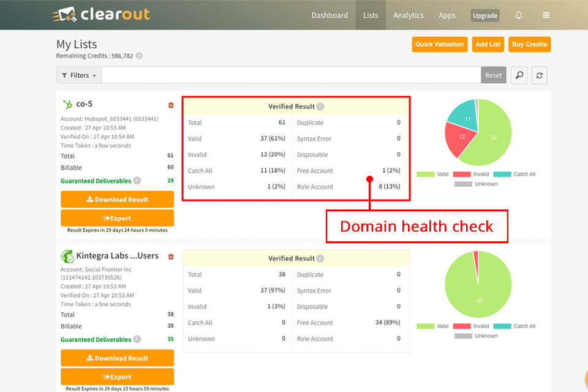
Task: Open the notifications bell
Action: (519, 15)
